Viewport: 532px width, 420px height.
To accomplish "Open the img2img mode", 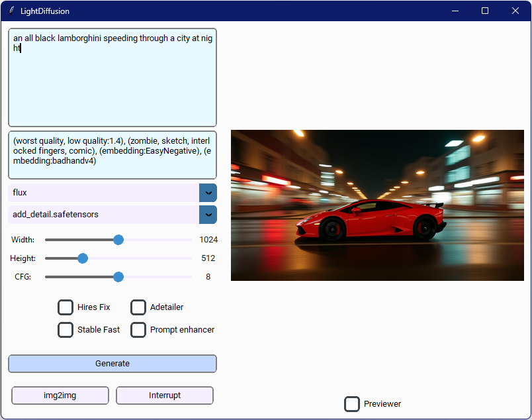I will 60,395.
